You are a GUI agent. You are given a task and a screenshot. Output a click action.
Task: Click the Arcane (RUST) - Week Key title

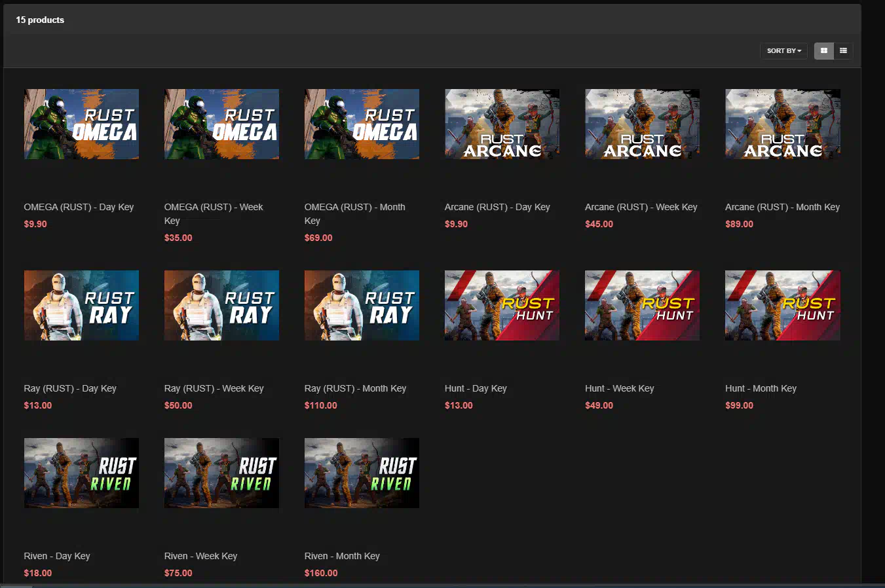641,207
